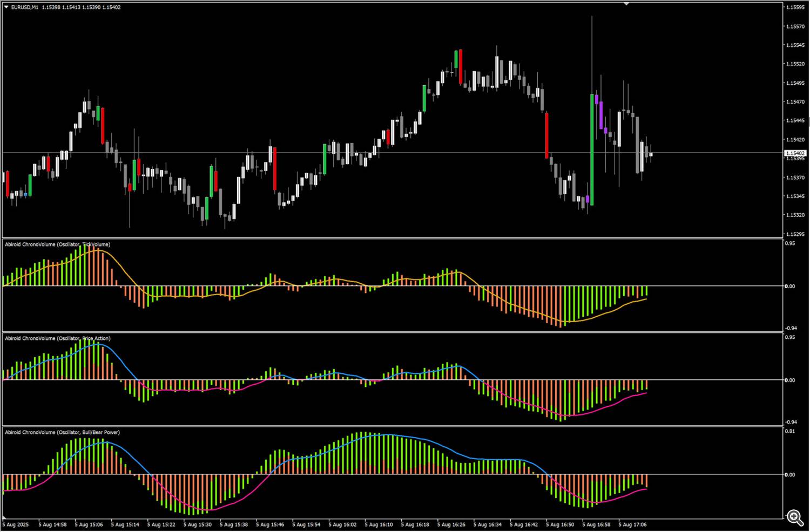The width and height of the screenshot is (810, 532).
Task: Click the 0.81 scale value in Bull/Bear panel
Action: [x=790, y=432]
